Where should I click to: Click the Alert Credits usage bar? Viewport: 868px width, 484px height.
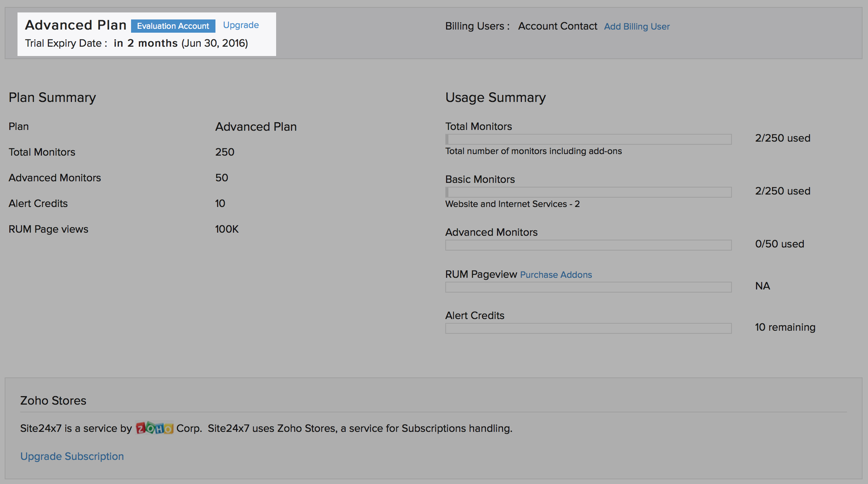pyautogui.click(x=588, y=328)
